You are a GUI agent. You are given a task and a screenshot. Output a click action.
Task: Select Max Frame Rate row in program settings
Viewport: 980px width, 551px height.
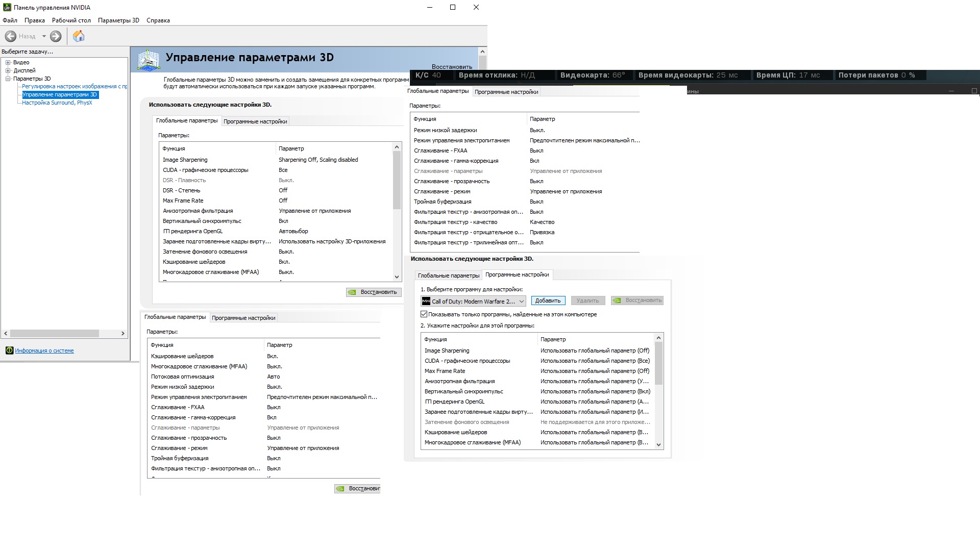pos(537,371)
